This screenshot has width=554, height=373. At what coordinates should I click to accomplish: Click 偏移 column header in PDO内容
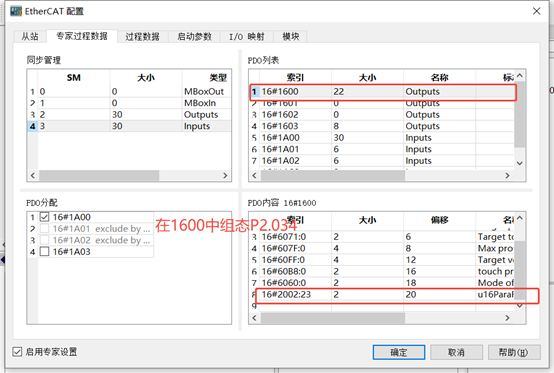(x=440, y=220)
